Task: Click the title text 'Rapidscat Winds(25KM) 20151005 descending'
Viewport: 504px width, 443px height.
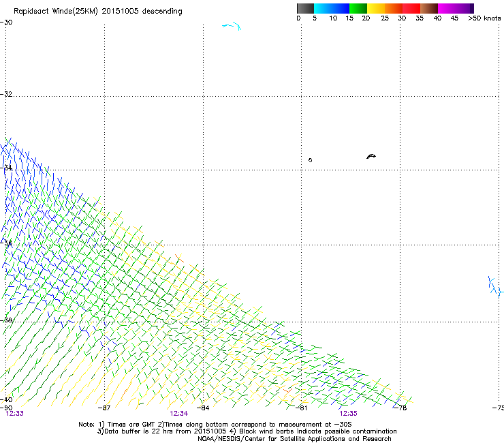Action: pyautogui.click(x=97, y=12)
